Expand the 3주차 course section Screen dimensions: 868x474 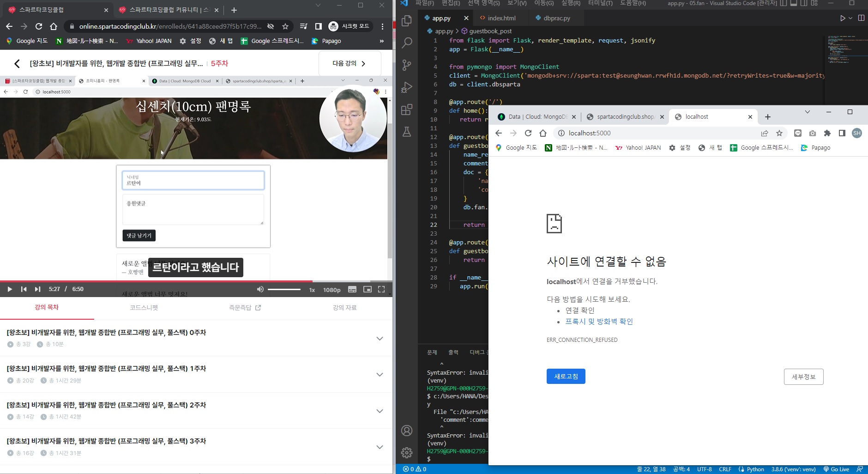(380, 447)
